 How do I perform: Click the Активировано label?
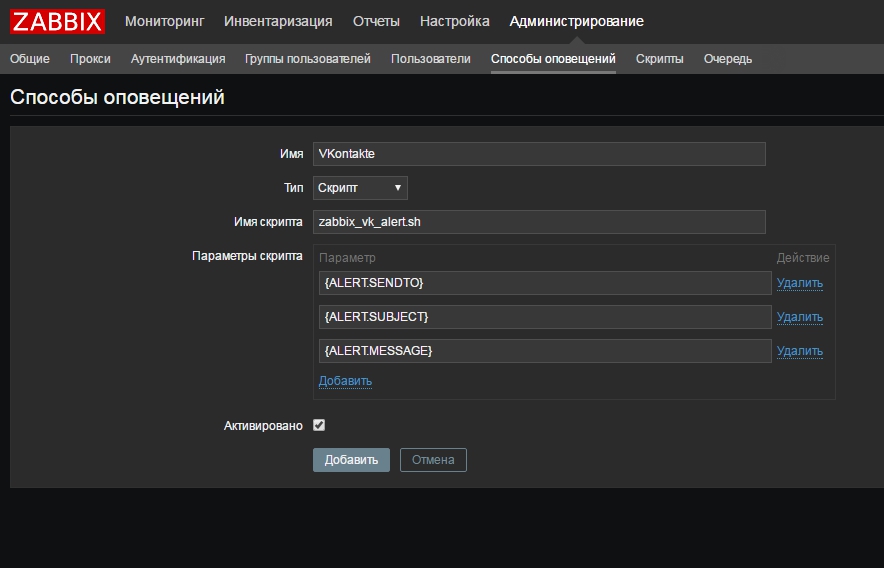tap(263, 426)
